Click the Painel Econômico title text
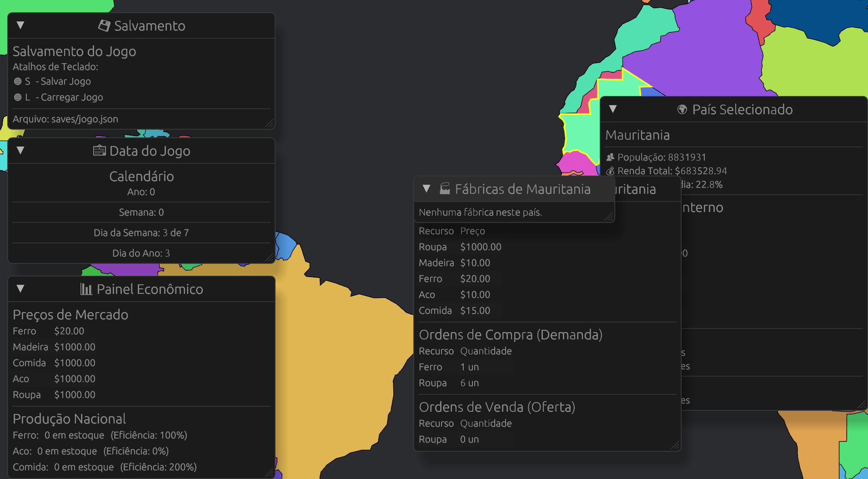The image size is (868, 479). pyautogui.click(x=150, y=289)
